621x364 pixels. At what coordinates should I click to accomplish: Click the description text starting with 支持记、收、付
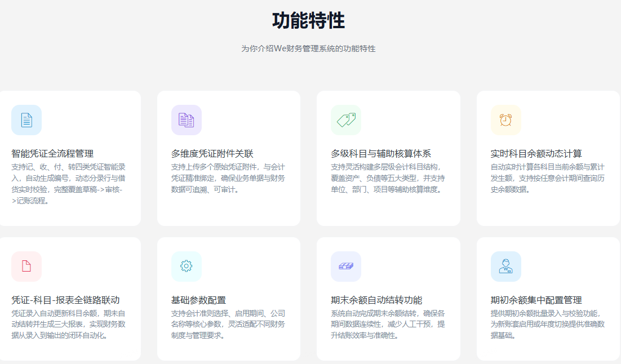pos(68,184)
